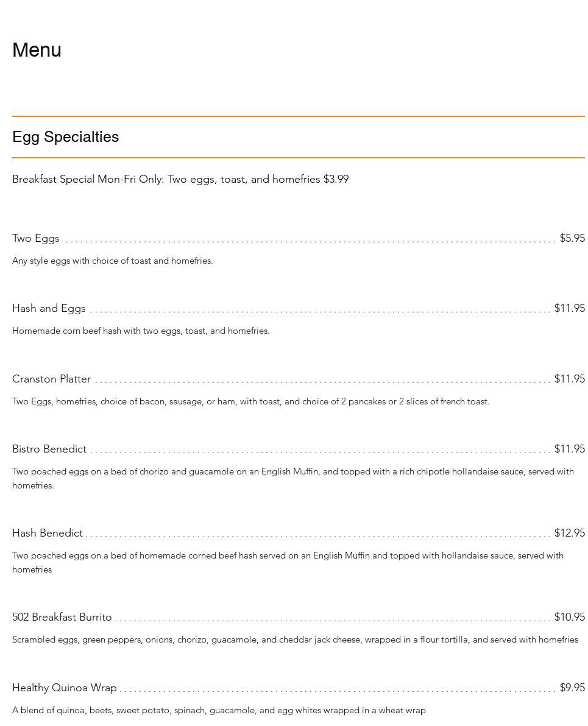The height and width of the screenshot is (726, 588).
Task: Open the Cranston Platter item
Action: pyautogui.click(x=51, y=379)
